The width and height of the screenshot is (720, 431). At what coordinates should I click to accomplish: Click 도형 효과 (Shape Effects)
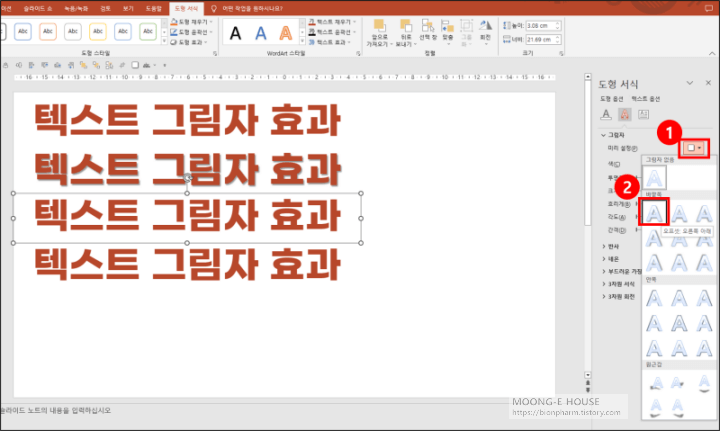189,42
